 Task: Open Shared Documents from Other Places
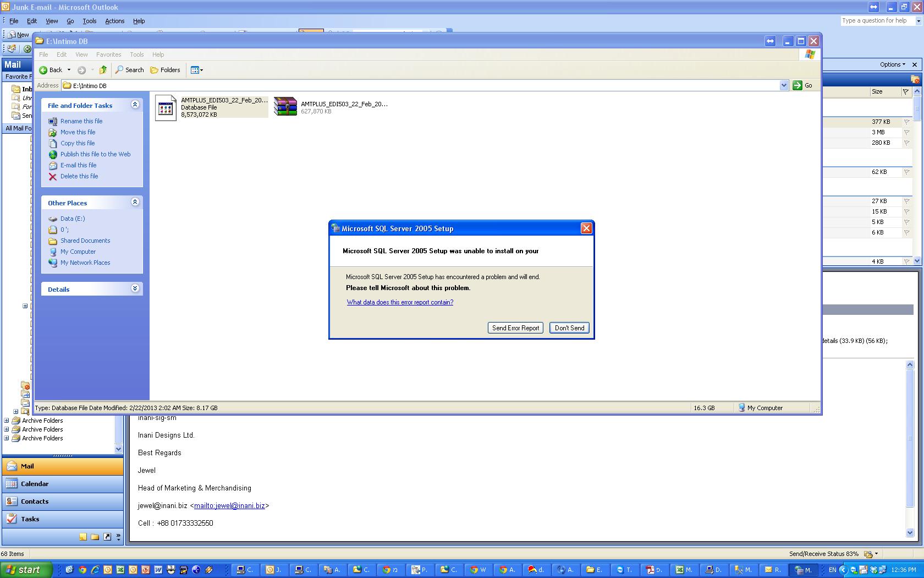pyautogui.click(x=85, y=241)
